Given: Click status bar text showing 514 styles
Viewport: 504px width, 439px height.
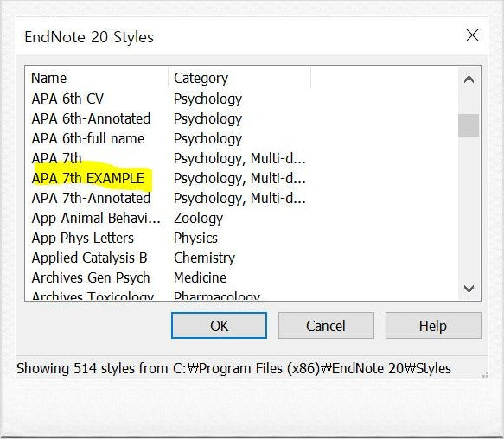Looking at the screenshot, I should [233, 368].
